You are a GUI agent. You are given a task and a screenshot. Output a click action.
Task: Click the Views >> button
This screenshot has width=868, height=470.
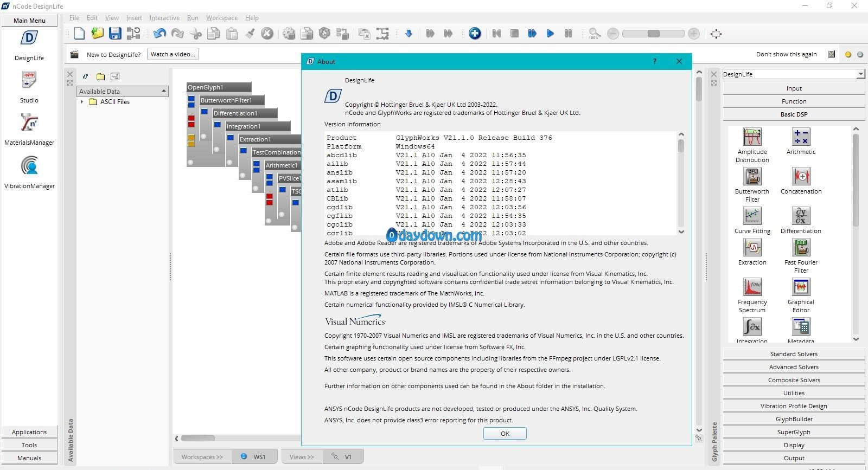302,456
